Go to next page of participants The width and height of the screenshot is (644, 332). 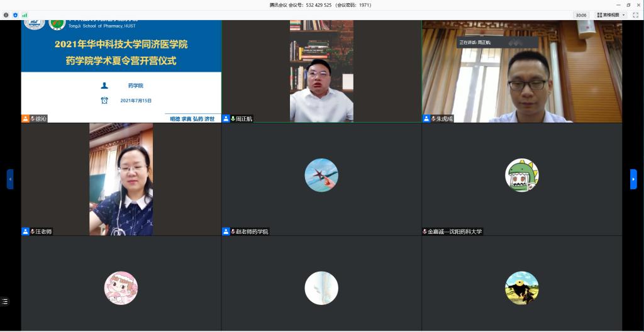click(x=633, y=179)
